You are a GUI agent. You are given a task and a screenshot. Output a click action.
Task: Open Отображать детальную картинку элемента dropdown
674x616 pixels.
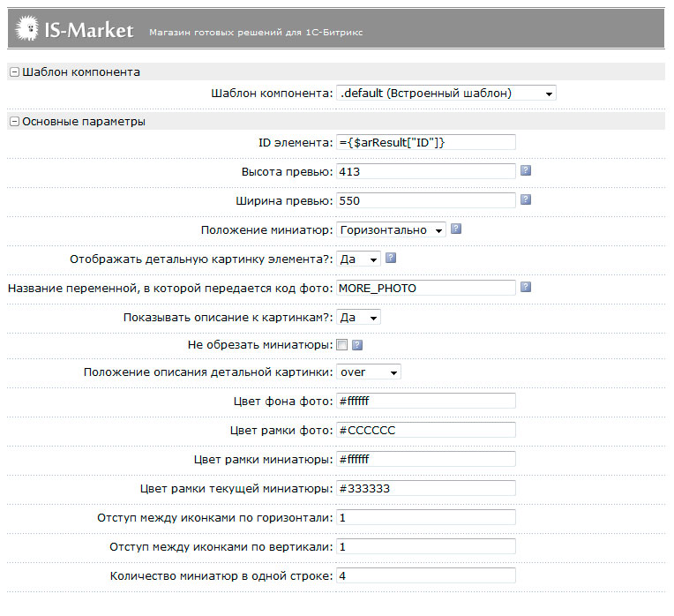point(359,259)
